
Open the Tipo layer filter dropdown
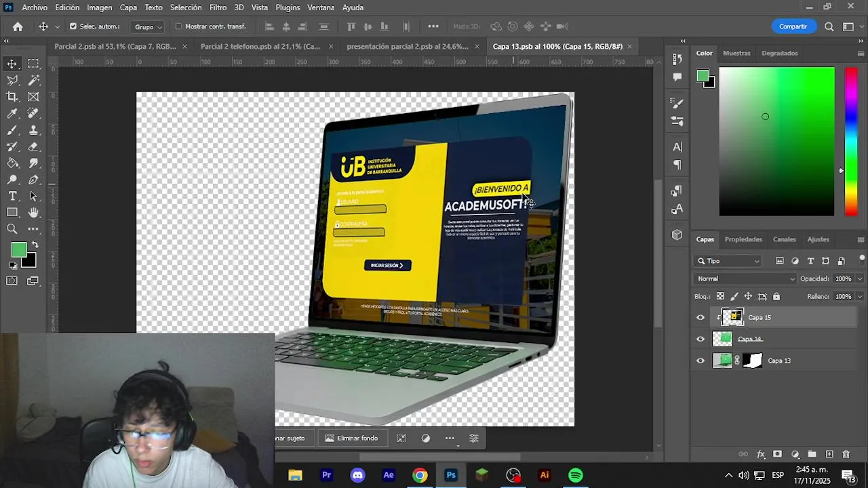coord(729,261)
